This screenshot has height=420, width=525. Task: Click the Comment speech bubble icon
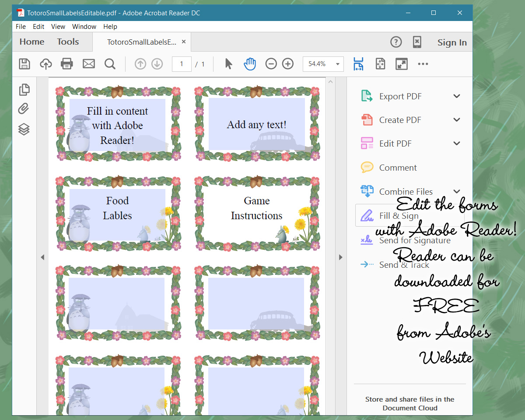coord(367,167)
